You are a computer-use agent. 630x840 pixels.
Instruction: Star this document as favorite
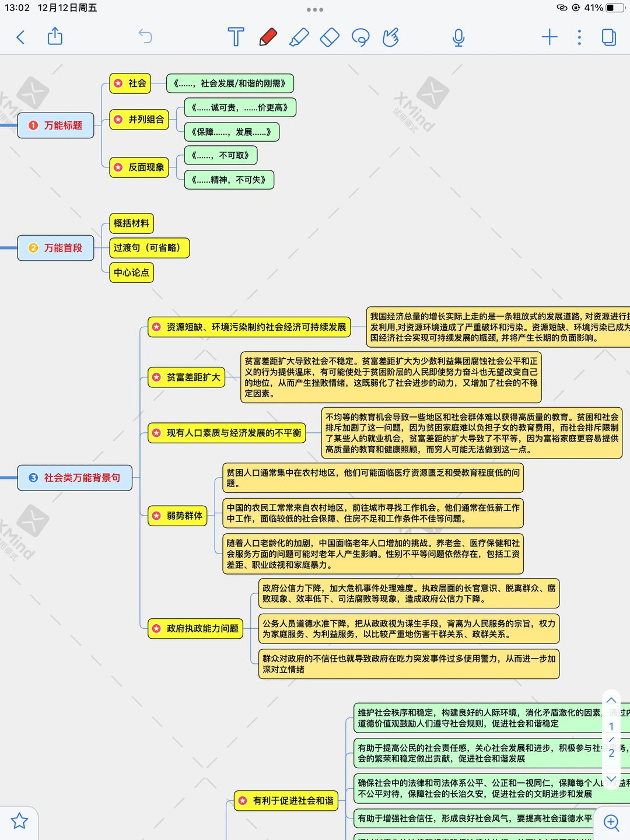[x=19, y=821]
